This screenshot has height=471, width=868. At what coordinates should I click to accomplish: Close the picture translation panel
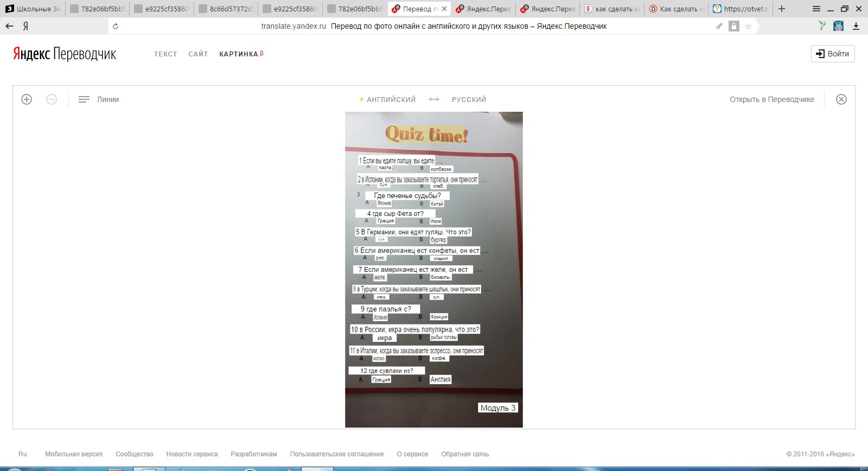841,99
